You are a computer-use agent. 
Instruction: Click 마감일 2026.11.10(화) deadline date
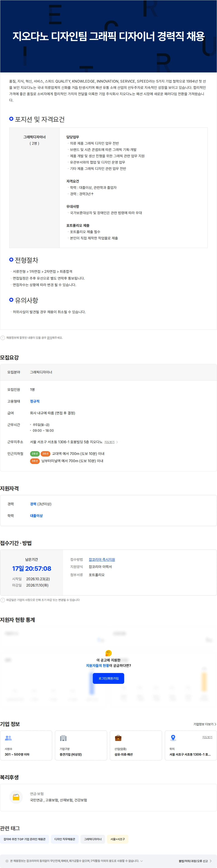click(37, 585)
